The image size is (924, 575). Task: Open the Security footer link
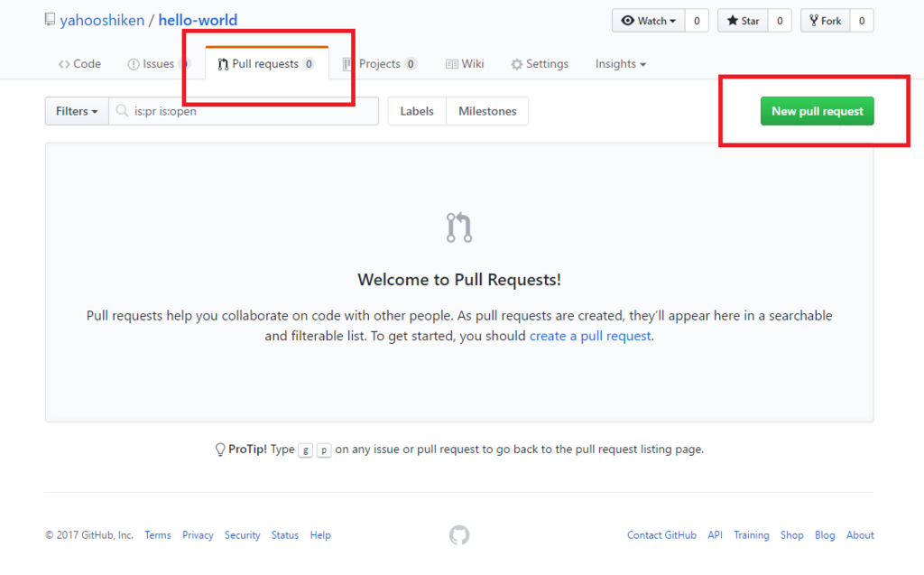point(242,535)
